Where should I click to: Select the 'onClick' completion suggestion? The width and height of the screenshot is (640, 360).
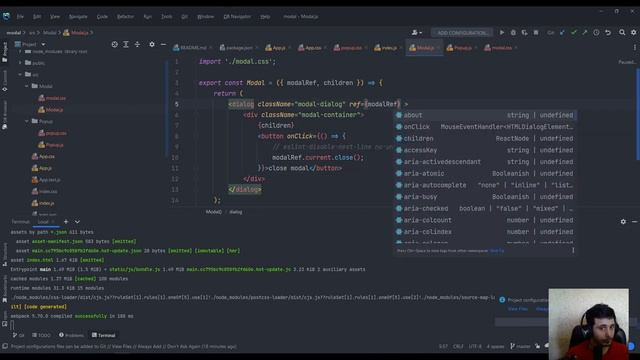tap(485, 127)
